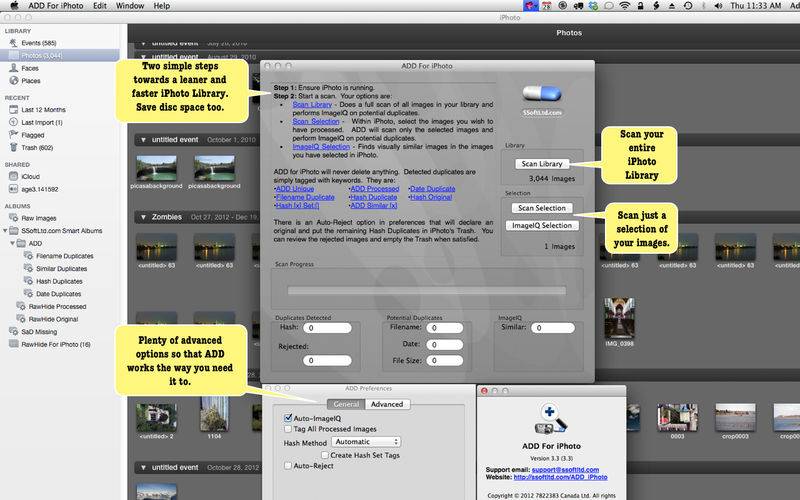Collapse the SSoftLtd.com Smart Albums folder
This screenshot has height=500, width=800.
5,231
